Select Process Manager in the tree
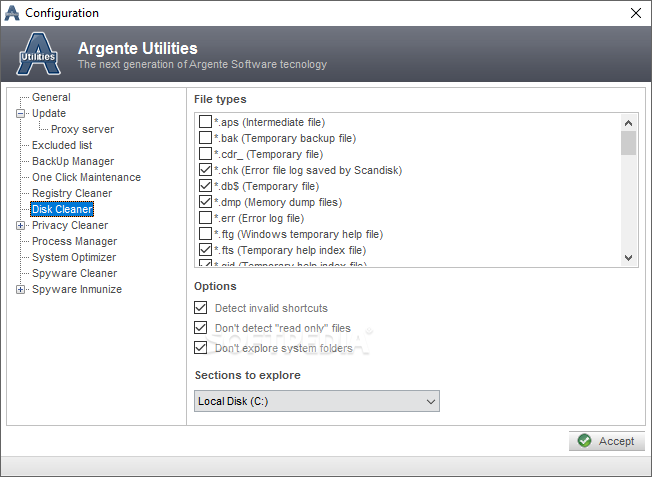 click(x=74, y=241)
